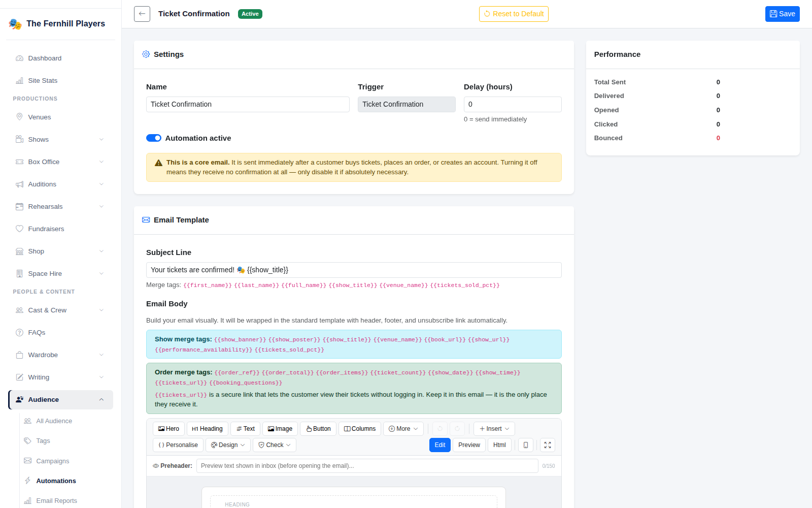Click the Subject Line field
Image resolution: width=812 pixels, height=508 pixels.
[x=354, y=270]
